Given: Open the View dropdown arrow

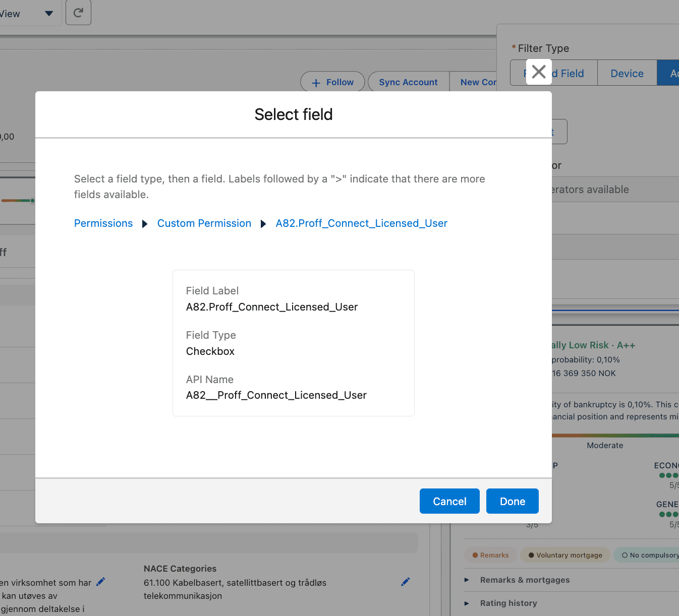Looking at the screenshot, I should click(x=49, y=14).
